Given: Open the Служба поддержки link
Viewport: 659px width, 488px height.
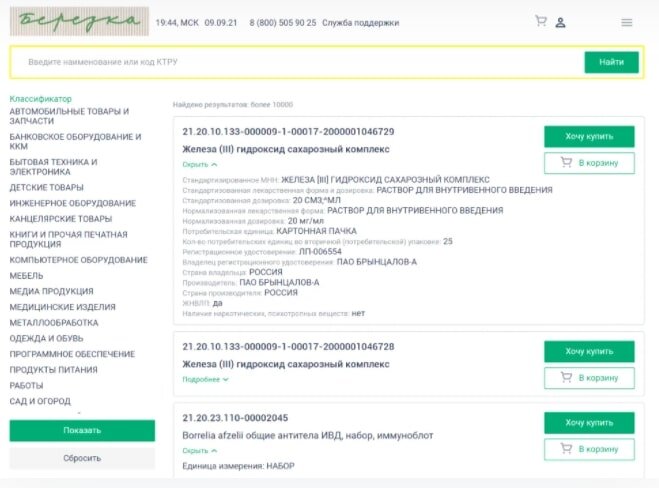Looking at the screenshot, I should [x=360, y=23].
